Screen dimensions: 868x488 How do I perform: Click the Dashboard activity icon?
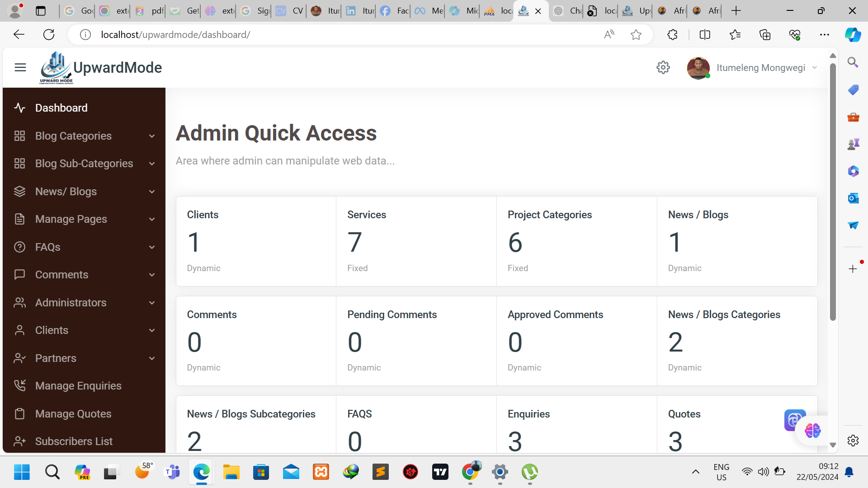click(19, 108)
